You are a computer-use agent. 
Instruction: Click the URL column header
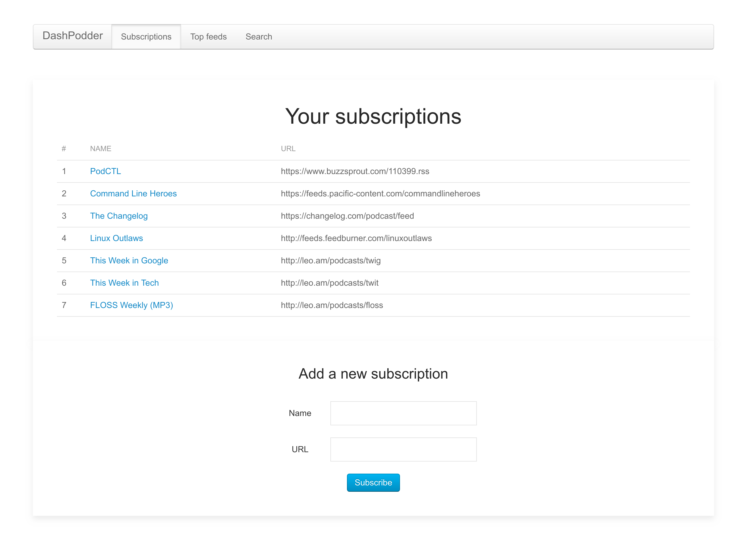[288, 149]
